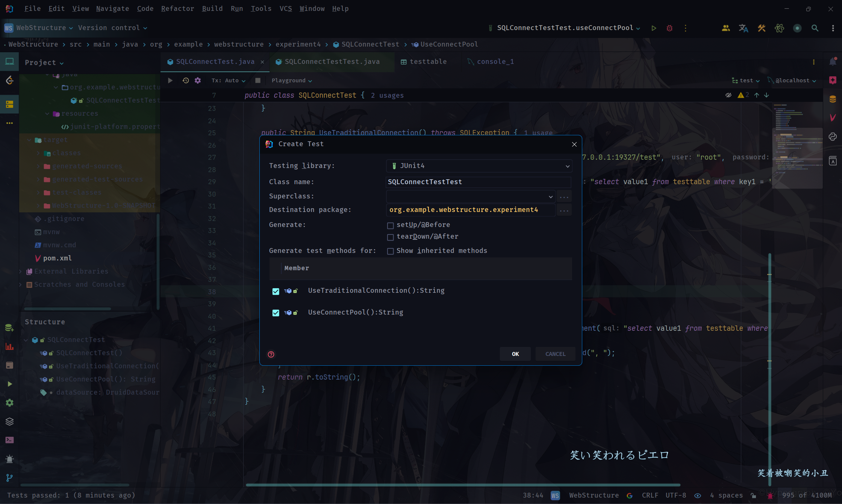The width and height of the screenshot is (842, 504).
Task: Toggle reader mode eye icon in editor
Action: pos(728,95)
